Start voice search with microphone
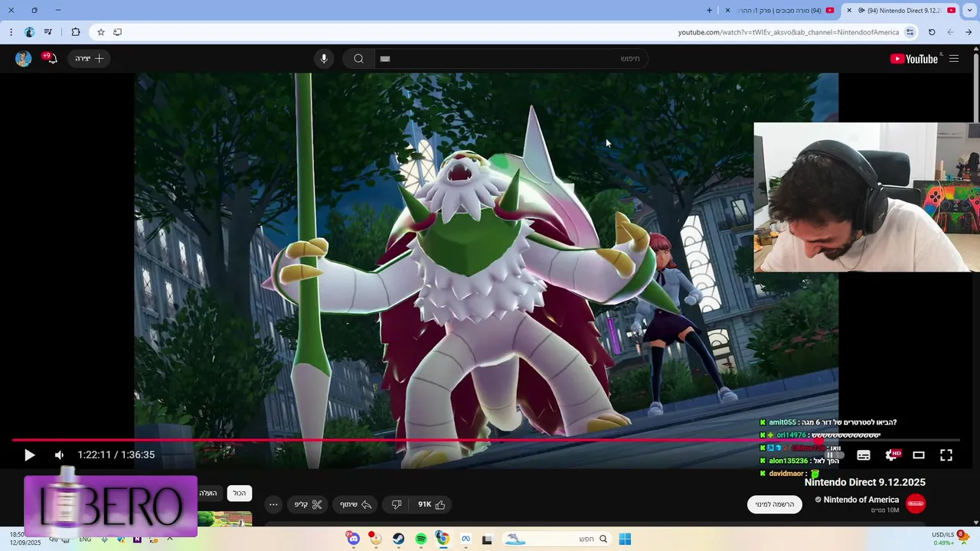 (324, 59)
